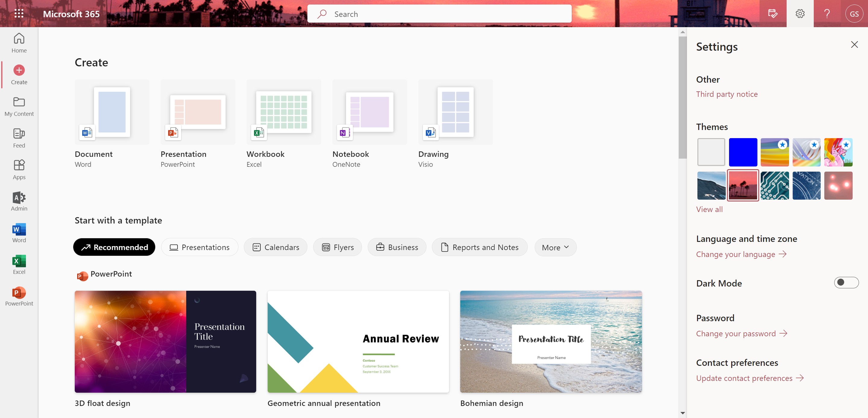Select the rainbow stripes theme
Screen dimensions: 868x418
point(775,152)
